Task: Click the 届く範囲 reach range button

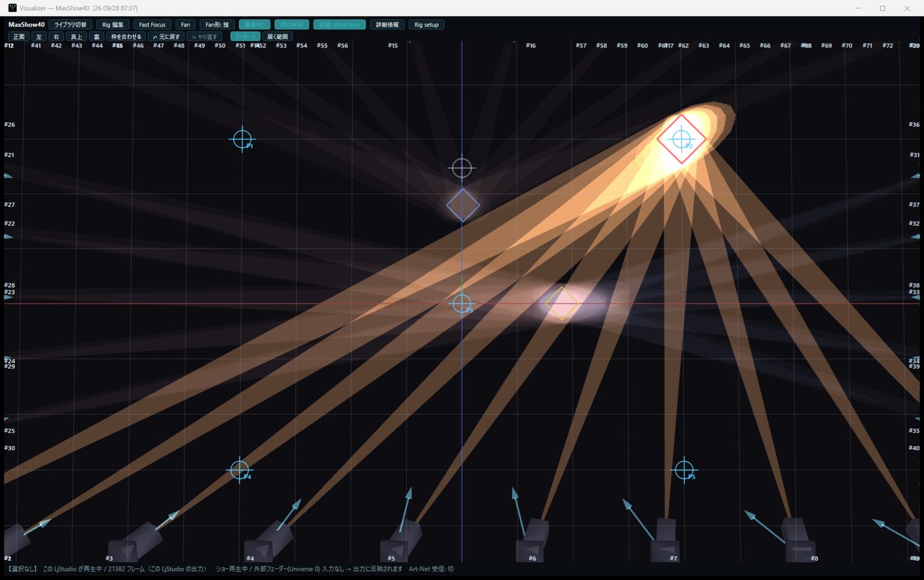Action: point(277,36)
